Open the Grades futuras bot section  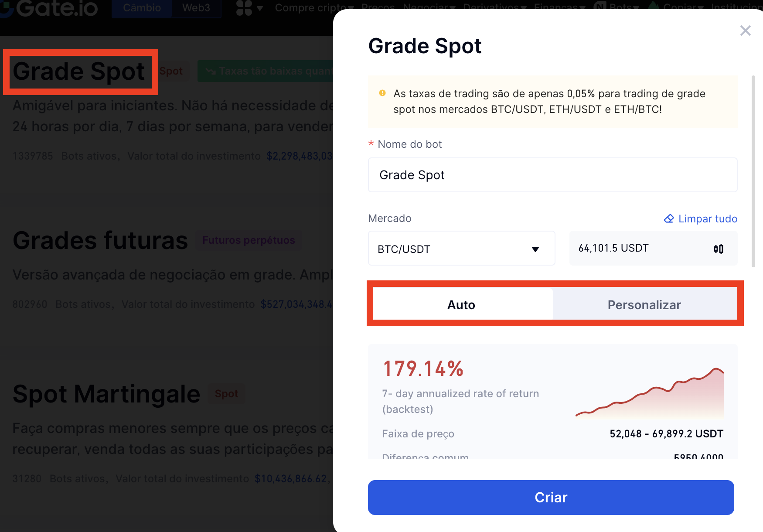[x=100, y=241]
